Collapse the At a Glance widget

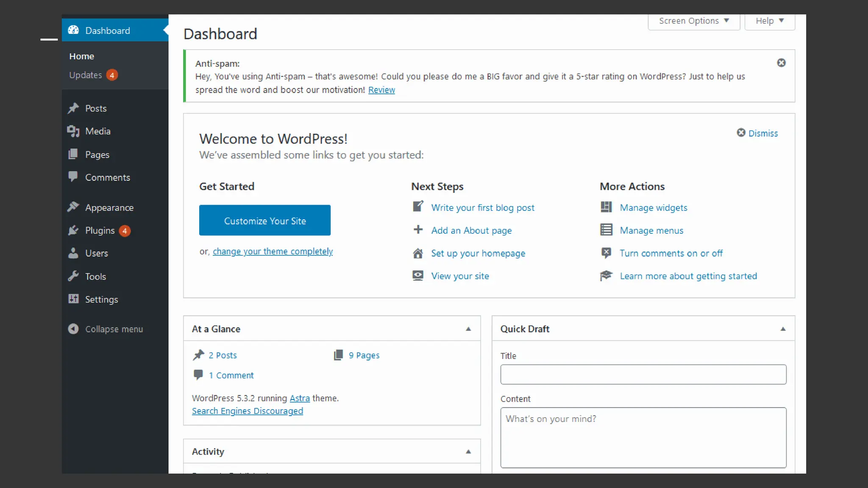[468, 329]
